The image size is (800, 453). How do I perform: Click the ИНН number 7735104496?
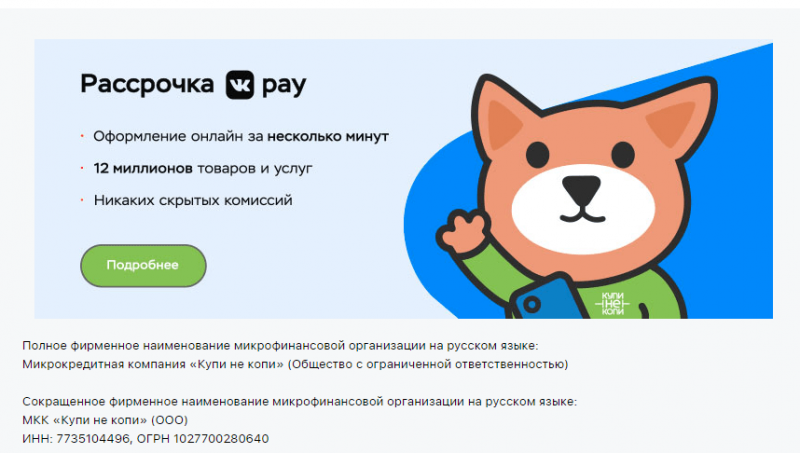coord(93,439)
